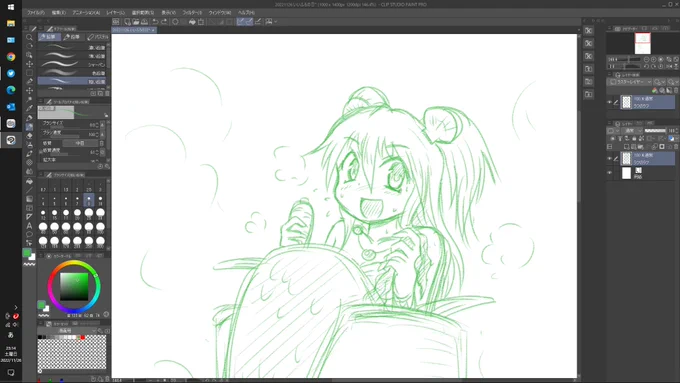Toggle Snap to Special Ruler

pos(249,22)
